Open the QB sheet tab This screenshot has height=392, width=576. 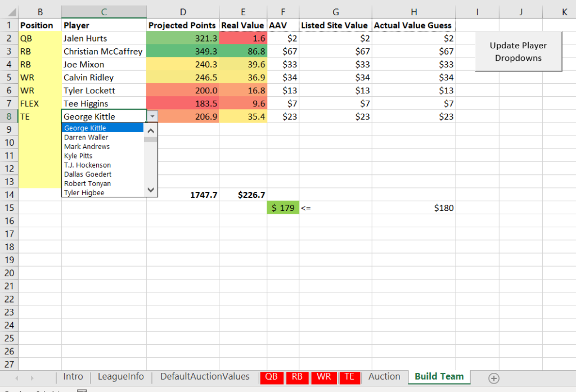tap(271, 377)
